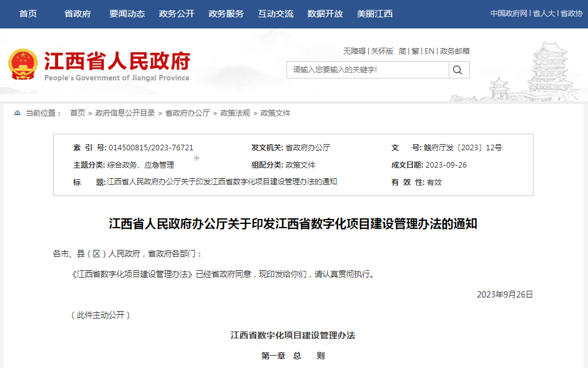Switch to 关怀版 care mode
The image size is (588, 368).
coord(382,51)
